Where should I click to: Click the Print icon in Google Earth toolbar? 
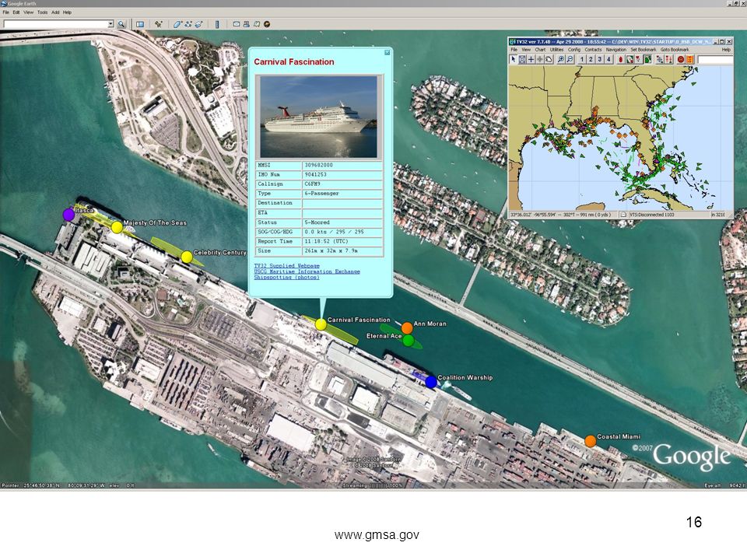[247, 24]
